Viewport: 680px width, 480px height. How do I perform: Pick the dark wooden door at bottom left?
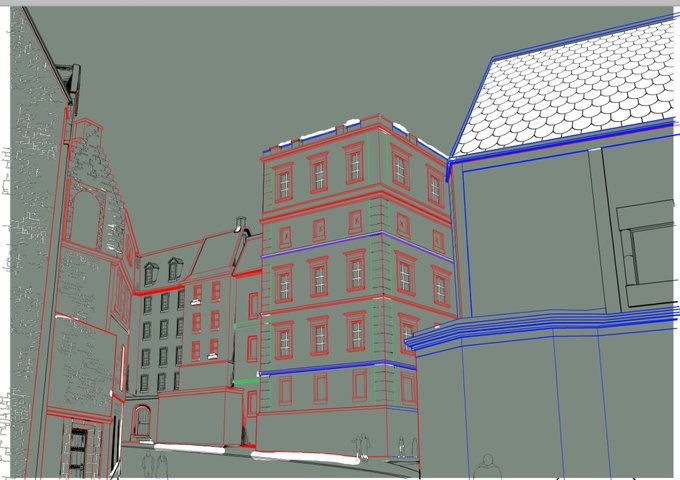click(x=78, y=452)
